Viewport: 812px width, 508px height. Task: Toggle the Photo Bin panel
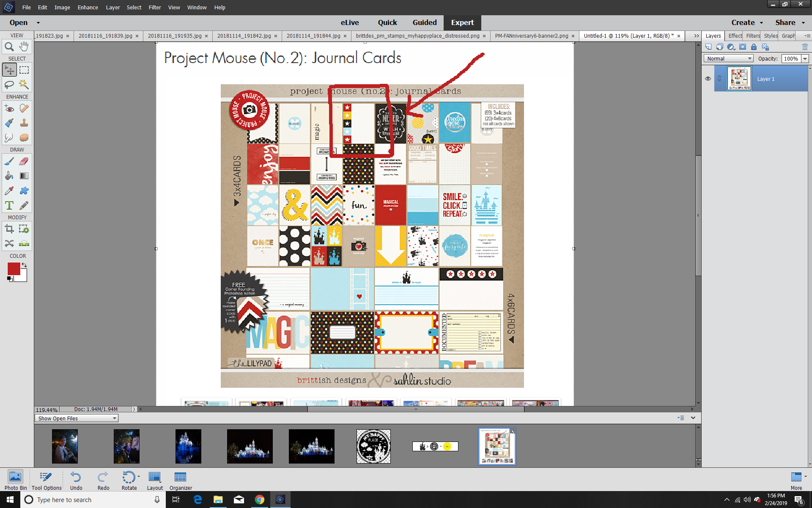pyautogui.click(x=15, y=480)
